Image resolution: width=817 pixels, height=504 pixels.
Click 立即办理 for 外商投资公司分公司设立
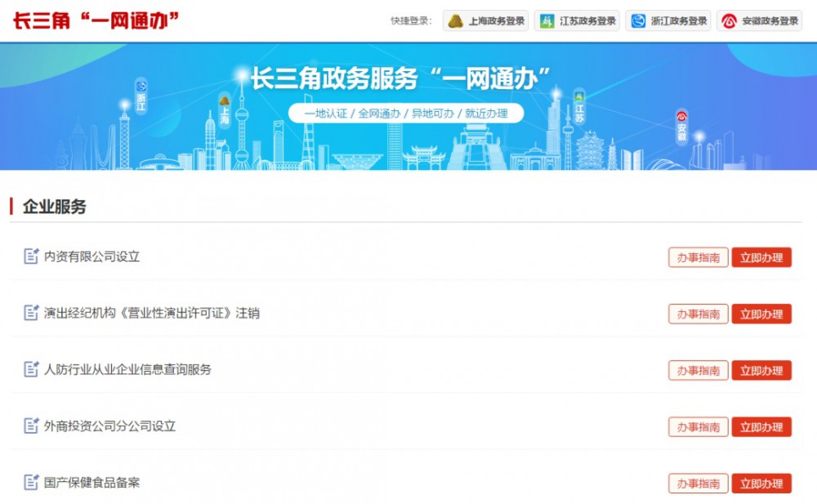coord(761,427)
